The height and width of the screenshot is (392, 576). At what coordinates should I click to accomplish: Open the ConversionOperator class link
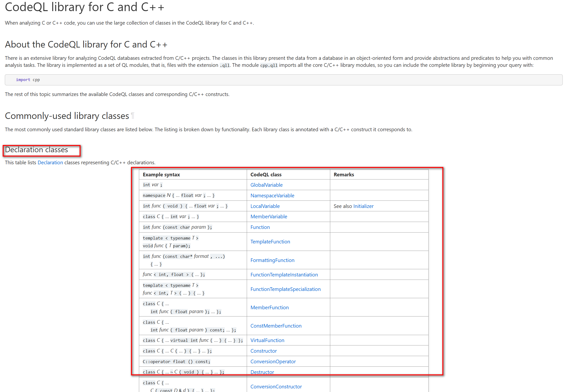coord(273,362)
